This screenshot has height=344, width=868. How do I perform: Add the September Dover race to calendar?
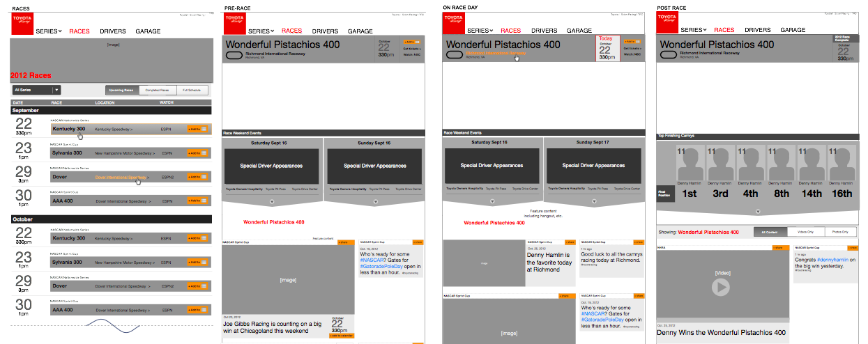(197, 177)
